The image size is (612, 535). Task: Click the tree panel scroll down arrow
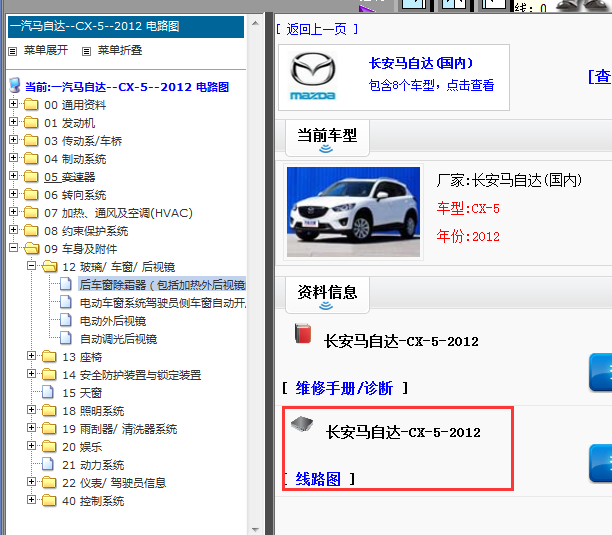255,530
